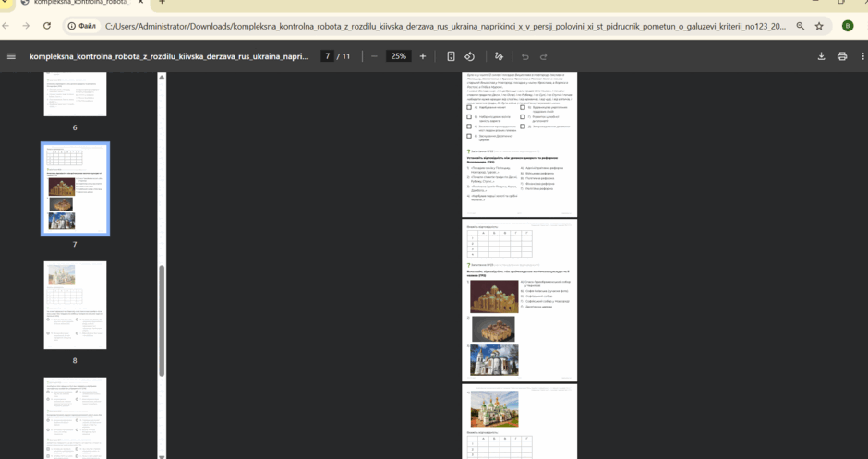Screen dimensions: 868x459
Task: Open the PDF viewer more actions menu
Action: point(862,56)
